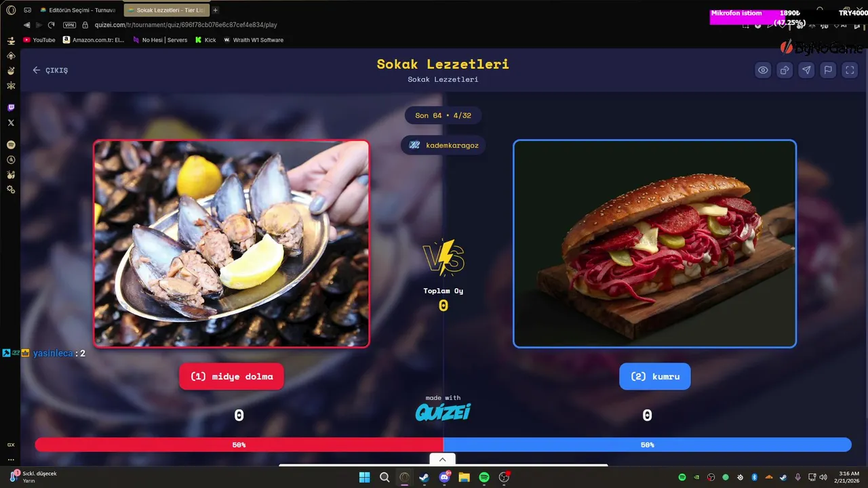Open Discord from the taskbar
Image resolution: width=868 pixels, height=488 pixels.
(444, 477)
